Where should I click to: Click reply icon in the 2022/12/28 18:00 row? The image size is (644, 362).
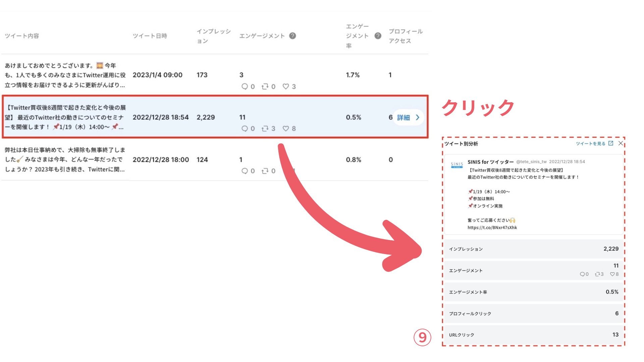click(x=245, y=171)
